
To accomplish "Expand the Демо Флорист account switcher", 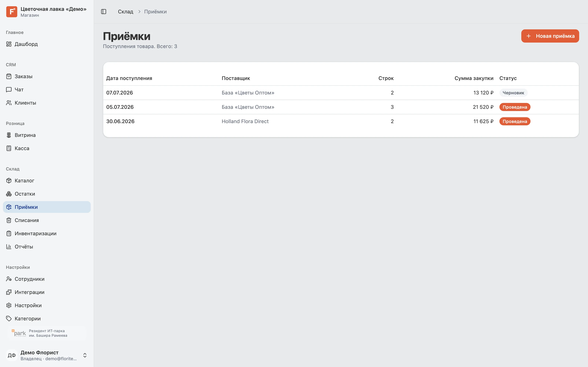I will (47, 355).
